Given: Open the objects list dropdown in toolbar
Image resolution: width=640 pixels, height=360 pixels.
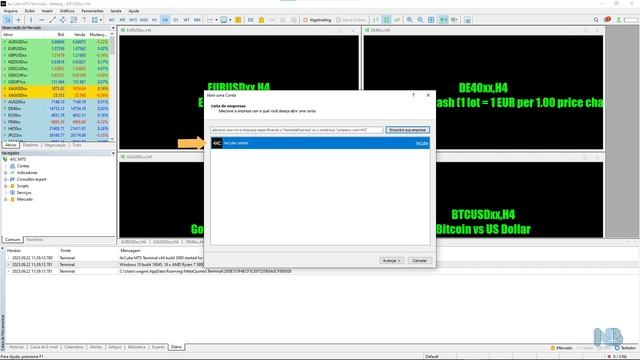Looking at the screenshot, I should pyautogui.click(x=101, y=20).
